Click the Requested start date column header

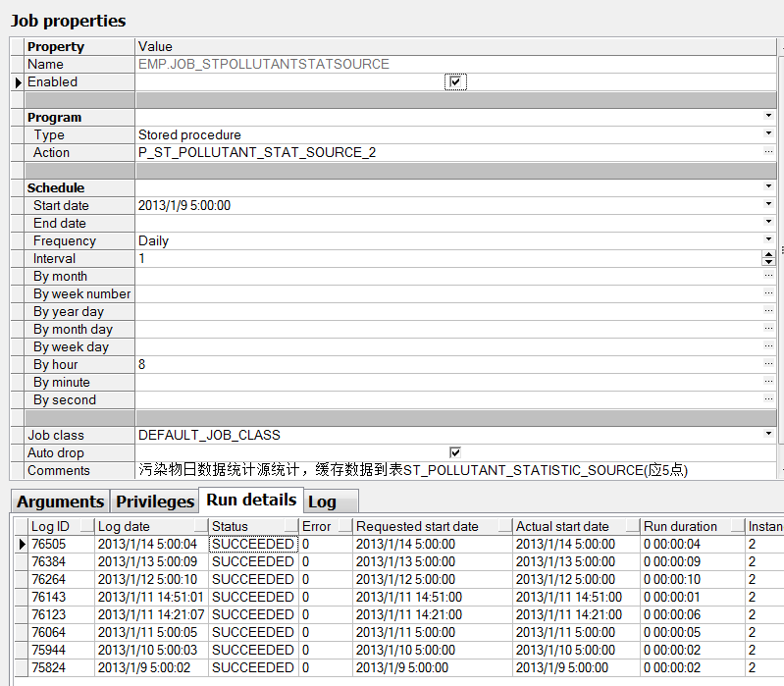pyautogui.click(x=417, y=527)
